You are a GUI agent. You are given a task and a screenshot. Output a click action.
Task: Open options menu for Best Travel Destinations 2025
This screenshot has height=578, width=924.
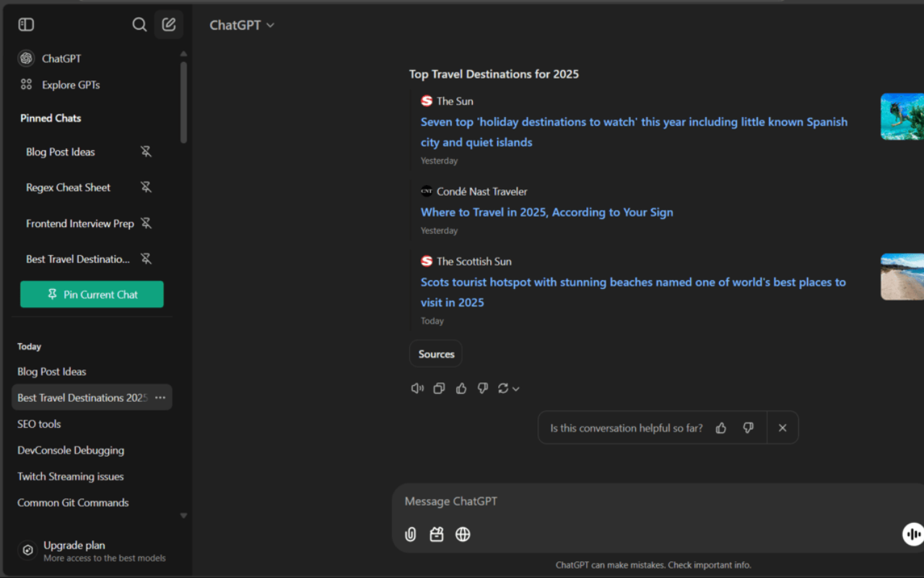point(160,397)
